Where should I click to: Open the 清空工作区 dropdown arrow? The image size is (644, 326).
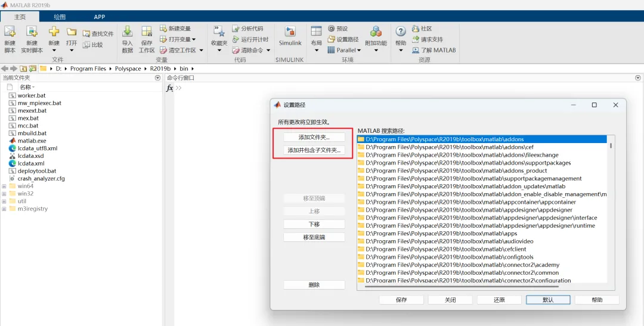pyautogui.click(x=202, y=50)
